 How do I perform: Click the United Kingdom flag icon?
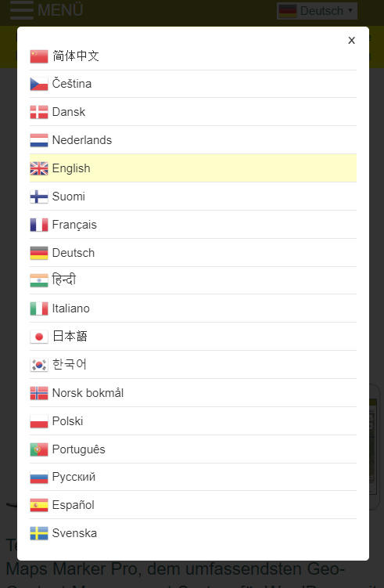point(39,168)
